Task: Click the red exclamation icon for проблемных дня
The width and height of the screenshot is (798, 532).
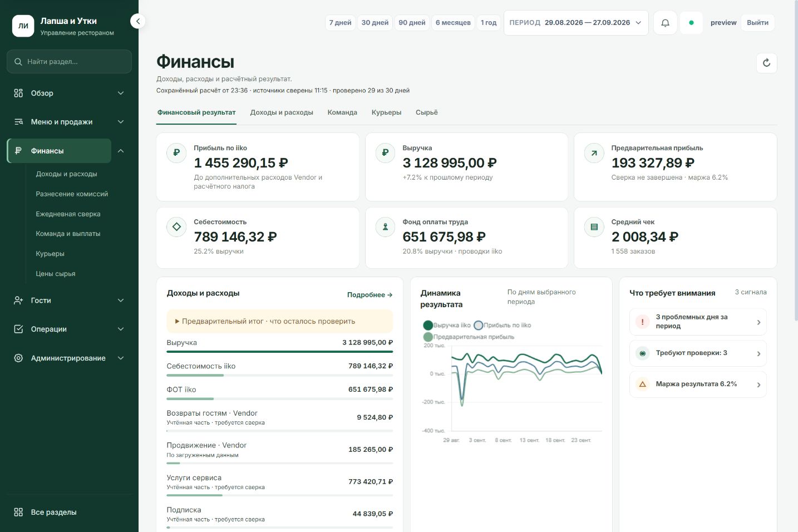Action: pos(642,322)
